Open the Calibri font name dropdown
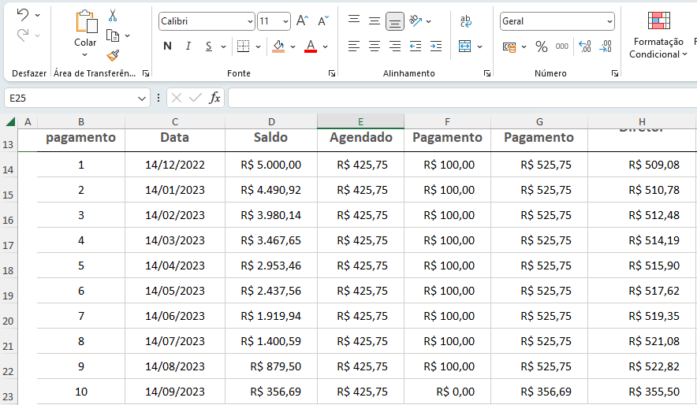697x405 pixels. tap(249, 21)
